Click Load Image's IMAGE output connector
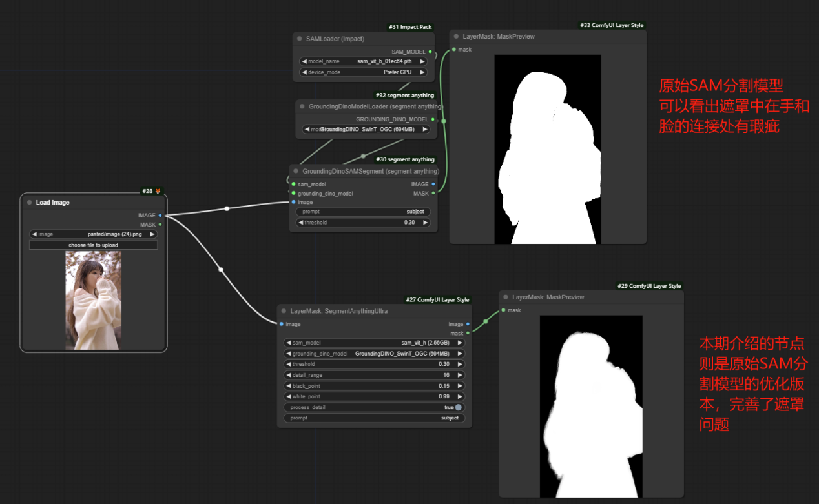 160,216
